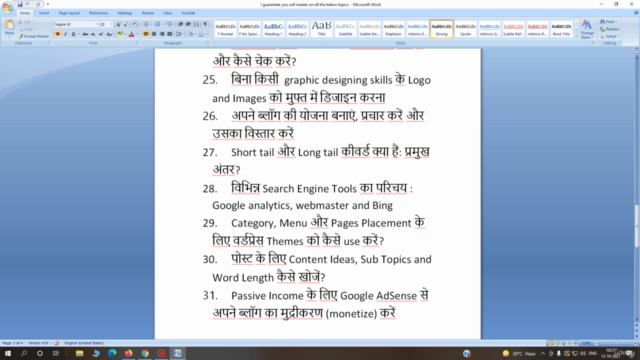Viewport: 640px width, 360px height.
Task: Click Replace in Editing group
Action: (x=610, y=29)
